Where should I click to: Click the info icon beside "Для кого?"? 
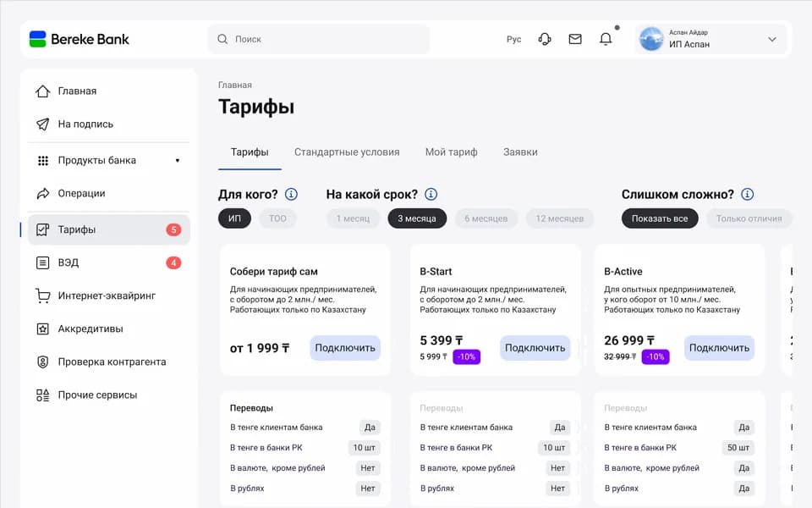click(291, 195)
